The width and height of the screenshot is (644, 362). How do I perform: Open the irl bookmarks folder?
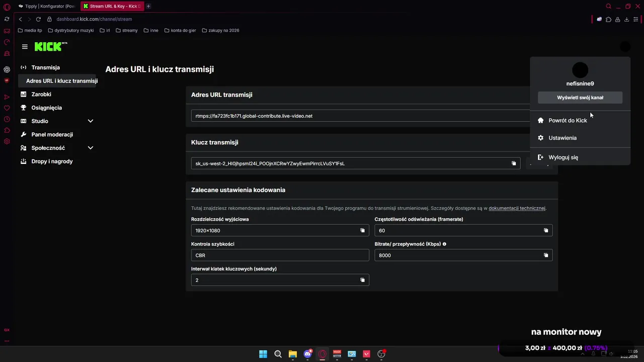pyautogui.click(x=105, y=30)
